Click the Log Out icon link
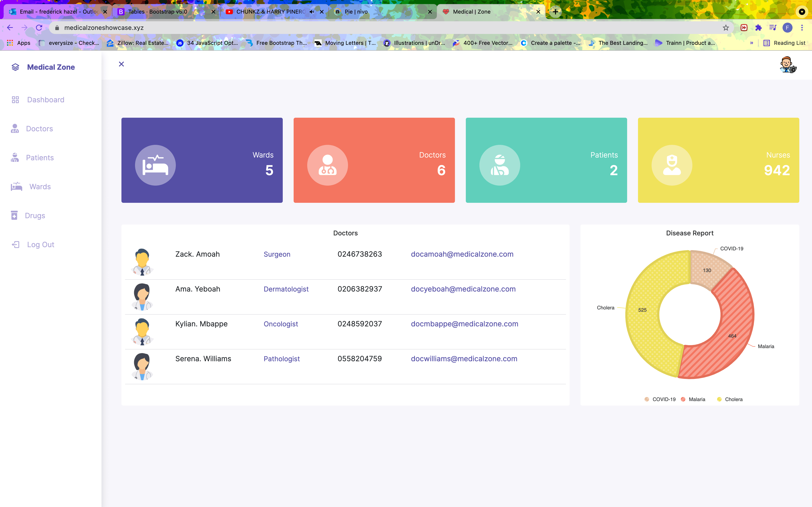Image resolution: width=812 pixels, height=507 pixels. pyautogui.click(x=15, y=244)
